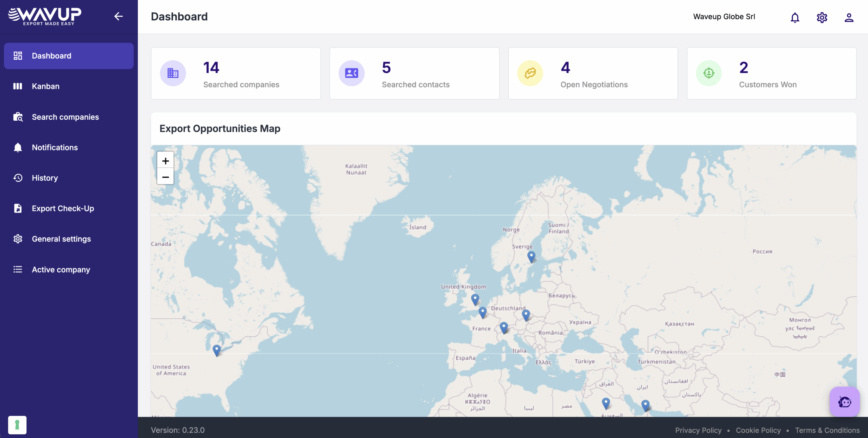Click the Open Negotiations handshake icon
The width and height of the screenshot is (868, 438).
point(530,73)
